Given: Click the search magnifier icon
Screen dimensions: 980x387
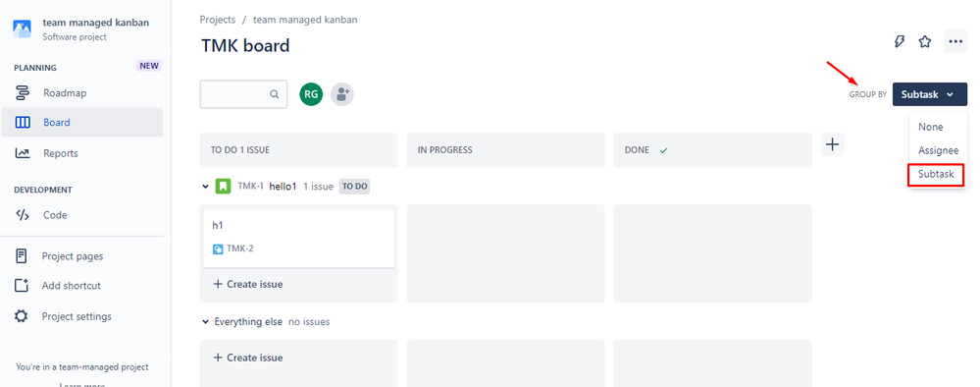Looking at the screenshot, I should pos(274,94).
